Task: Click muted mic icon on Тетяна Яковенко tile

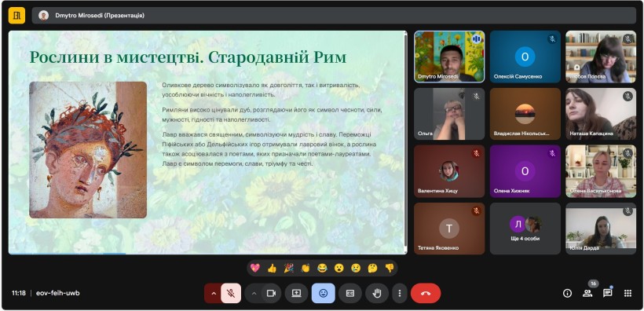Action: [477, 210]
